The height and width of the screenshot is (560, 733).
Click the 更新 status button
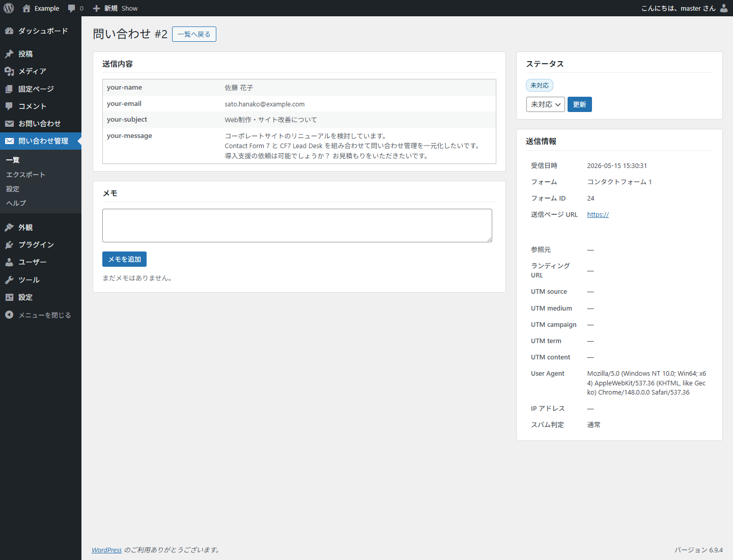(580, 104)
